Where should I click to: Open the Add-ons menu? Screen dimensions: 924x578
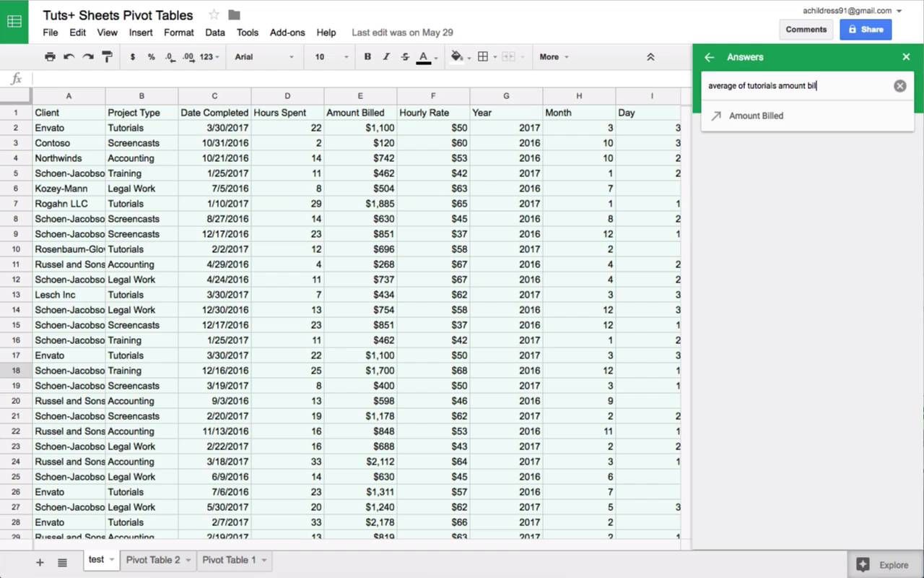(x=287, y=33)
